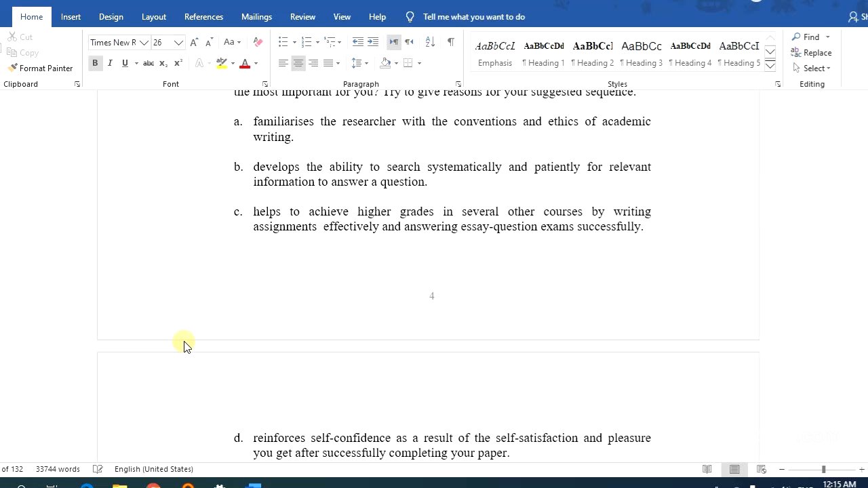The width and height of the screenshot is (868, 488).
Task: Open the Mailings ribbon tab
Action: coord(256,16)
